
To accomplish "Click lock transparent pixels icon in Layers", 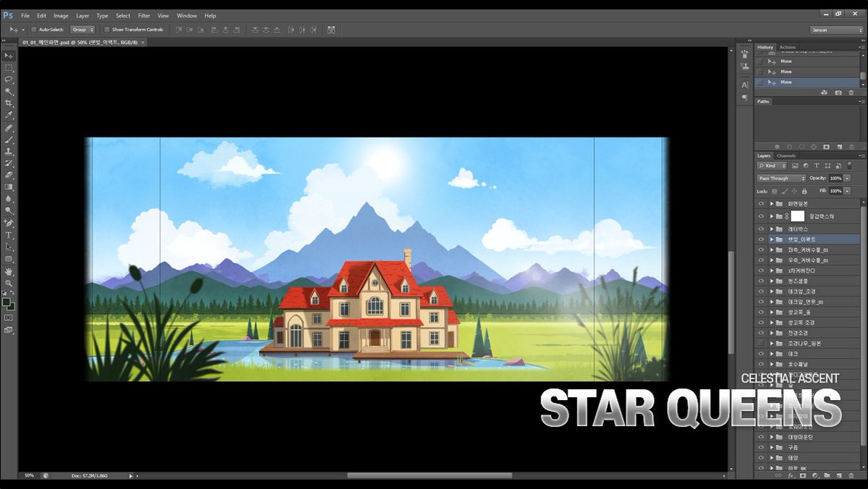I will 774,191.
